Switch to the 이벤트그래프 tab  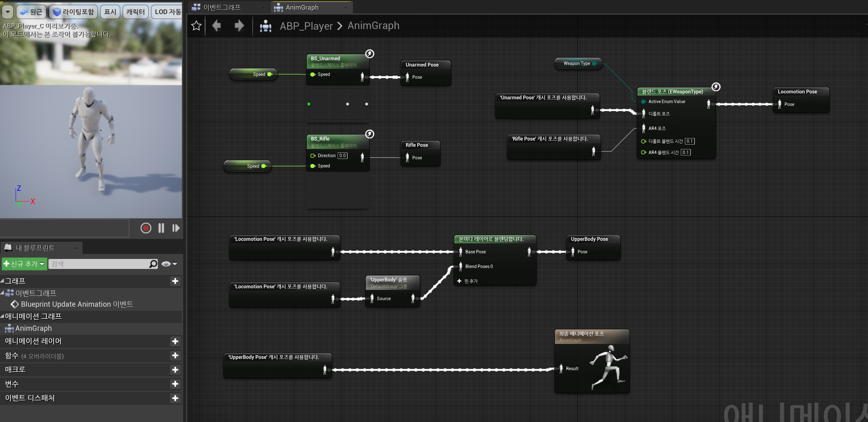coord(222,7)
